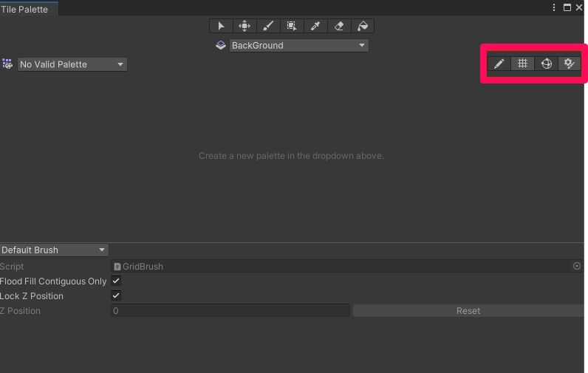The height and width of the screenshot is (373, 588).
Task: Open Tile Palette preferences gear
Action: coord(570,64)
